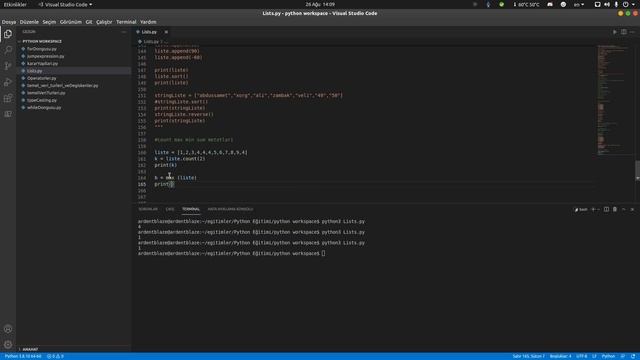This screenshot has width=640, height=360.
Task: Select the Lists.py editor tab
Action: pos(149,32)
